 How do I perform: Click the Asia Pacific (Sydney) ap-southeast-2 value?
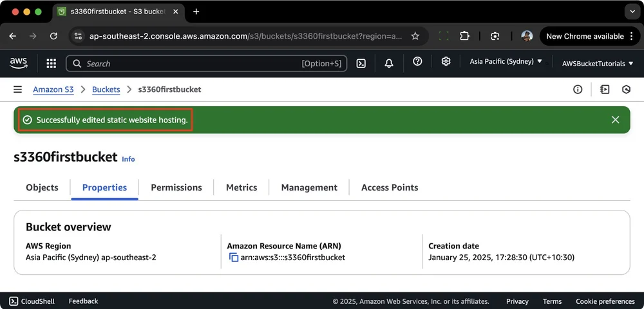(x=91, y=257)
